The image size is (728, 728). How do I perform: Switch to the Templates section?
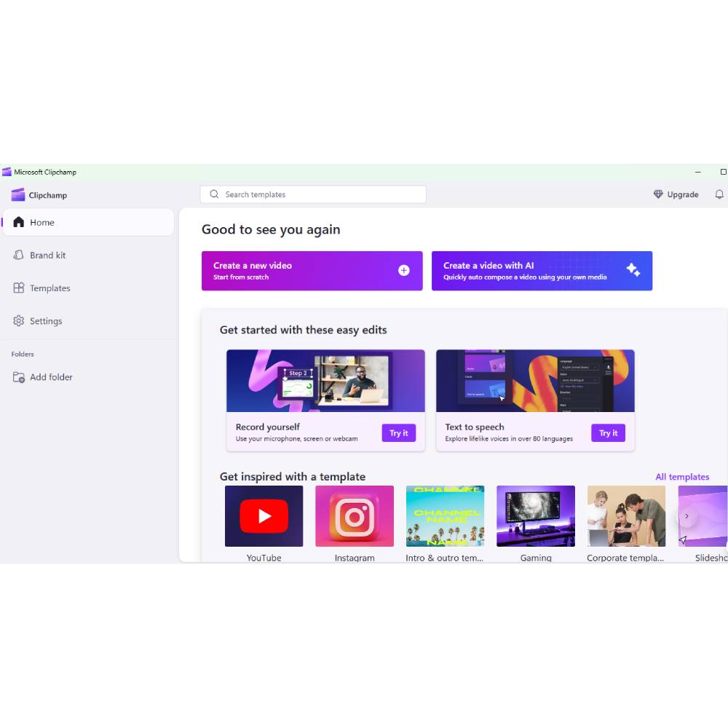point(51,288)
